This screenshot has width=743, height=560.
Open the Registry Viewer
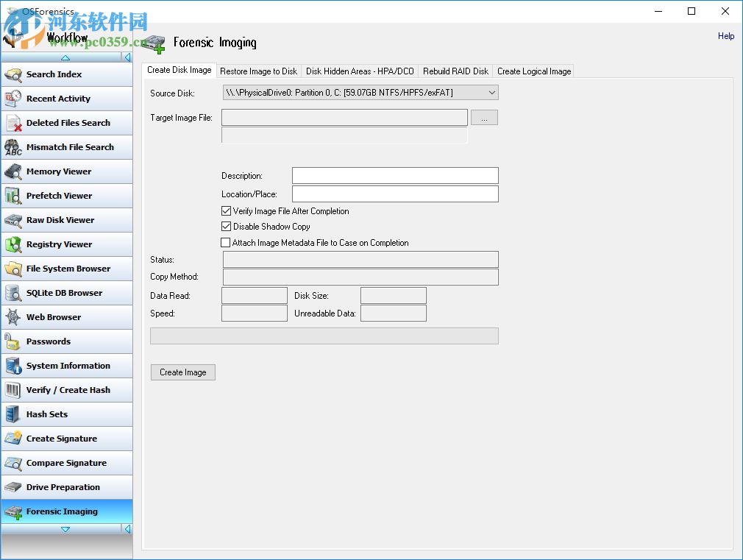pos(59,244)
